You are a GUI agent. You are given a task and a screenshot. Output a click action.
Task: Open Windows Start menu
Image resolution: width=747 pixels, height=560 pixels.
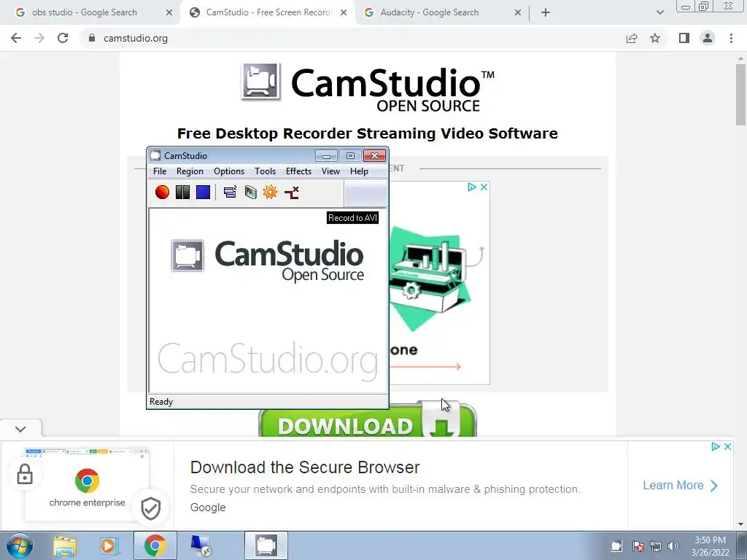[x=19, y=545]
